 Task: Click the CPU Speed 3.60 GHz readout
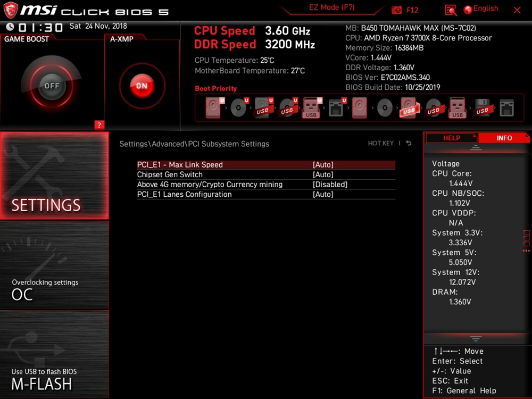coord(252,31)
